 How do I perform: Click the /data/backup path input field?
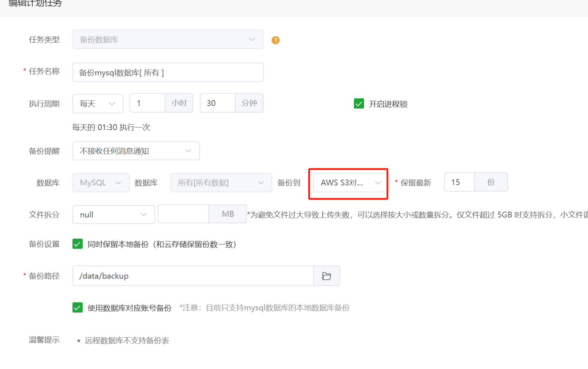(193, 276)
